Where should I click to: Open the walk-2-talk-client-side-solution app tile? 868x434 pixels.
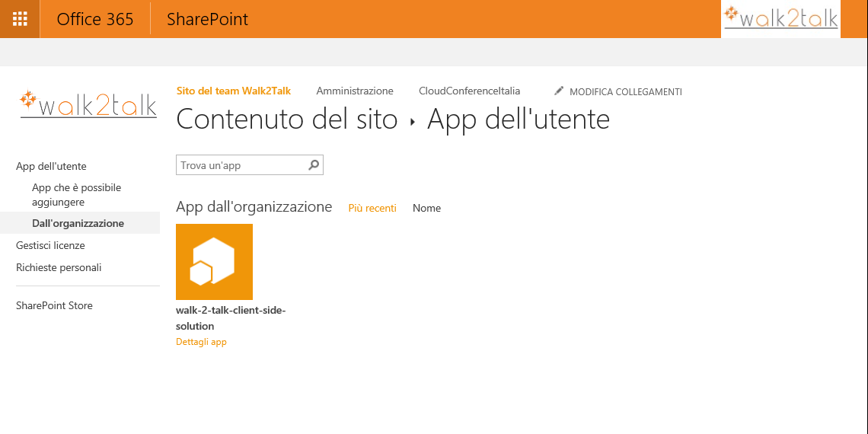coord(214,262)
